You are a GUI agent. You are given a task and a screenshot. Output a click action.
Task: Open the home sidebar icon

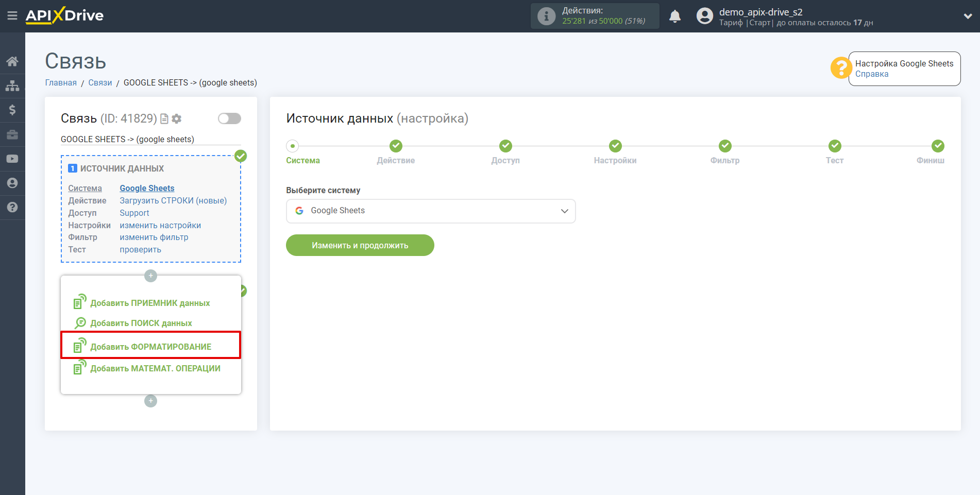(x=12, y=61)
